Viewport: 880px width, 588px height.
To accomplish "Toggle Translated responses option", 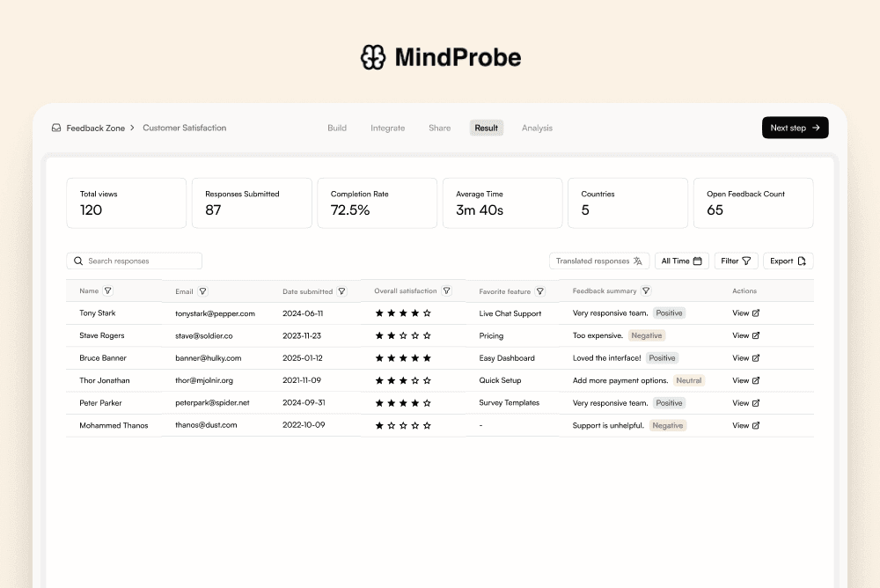I will point(599,261).
